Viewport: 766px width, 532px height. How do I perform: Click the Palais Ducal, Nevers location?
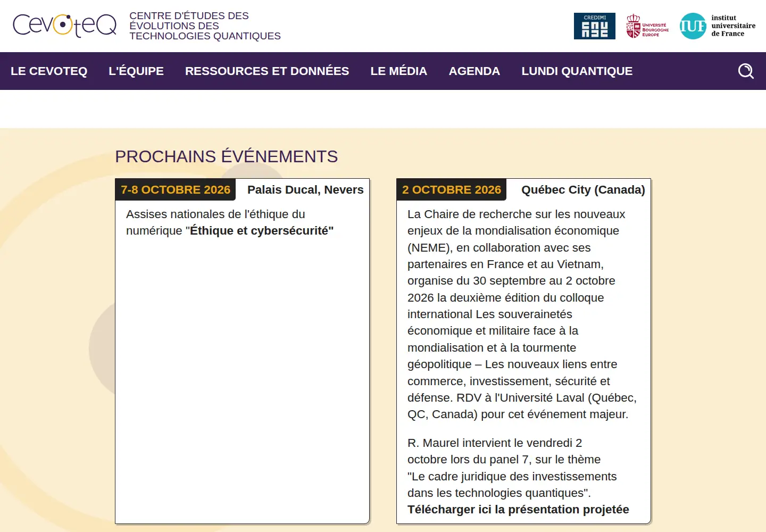click(305, 190)
